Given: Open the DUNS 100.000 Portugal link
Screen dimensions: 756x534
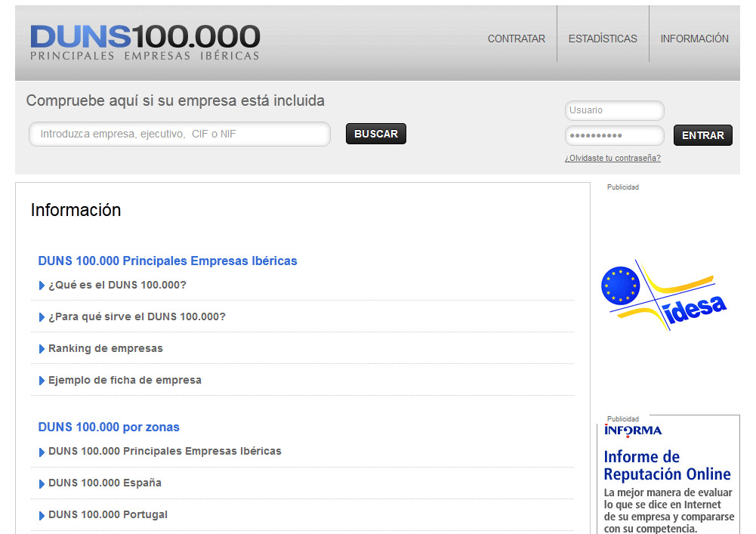Looking at the screenshot, I should pos(108,514).
